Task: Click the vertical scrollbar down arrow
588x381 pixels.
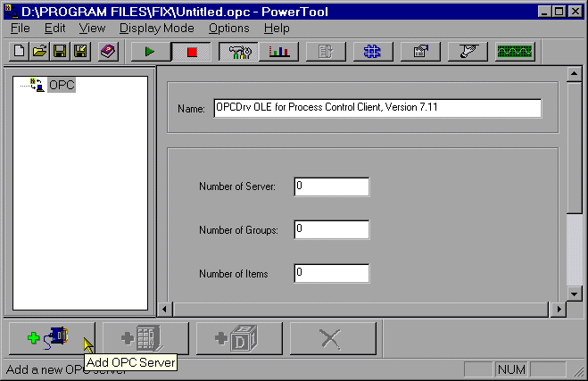Action: 575,294
